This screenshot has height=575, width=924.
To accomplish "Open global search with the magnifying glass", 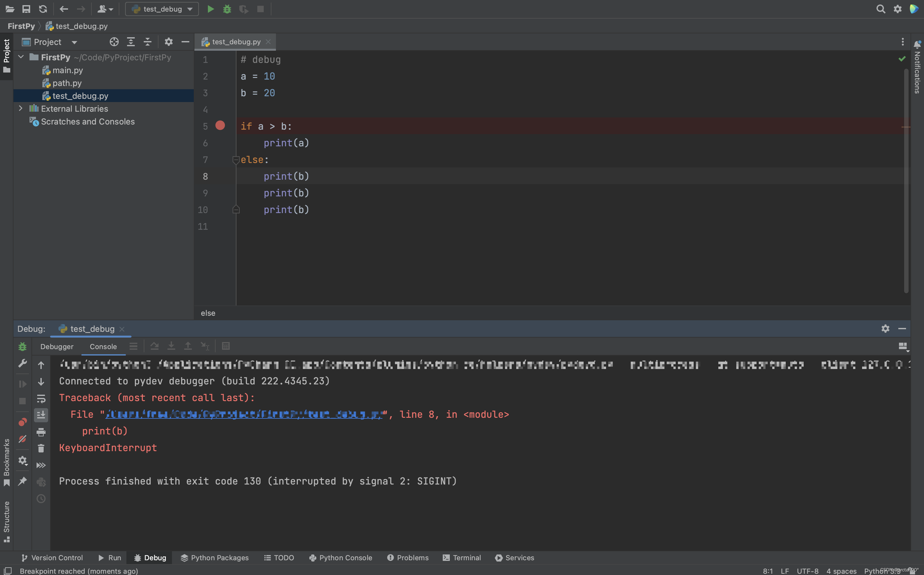I will pos(881,9).
